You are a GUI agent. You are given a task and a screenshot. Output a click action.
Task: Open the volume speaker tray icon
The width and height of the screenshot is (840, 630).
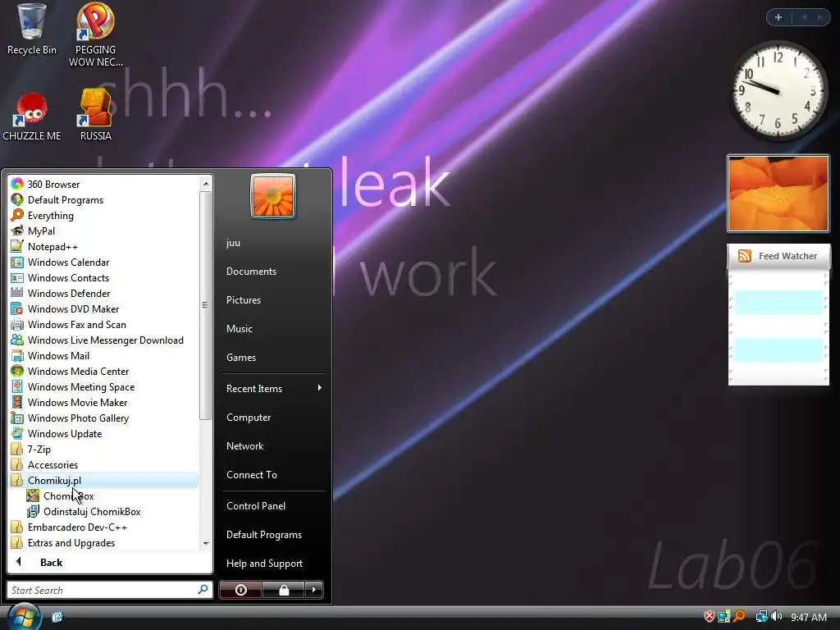click(x=776, y=617)
